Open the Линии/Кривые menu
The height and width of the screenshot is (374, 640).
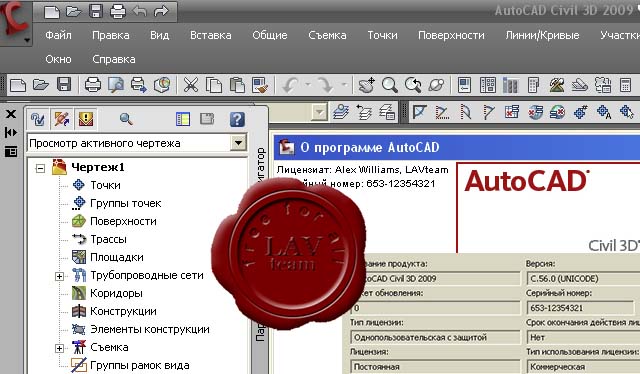coord(542,35)
